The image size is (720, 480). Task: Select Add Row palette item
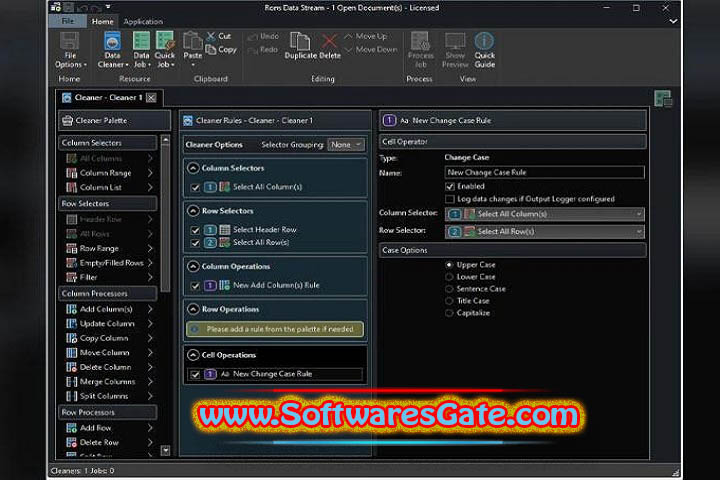coord(109,428)
